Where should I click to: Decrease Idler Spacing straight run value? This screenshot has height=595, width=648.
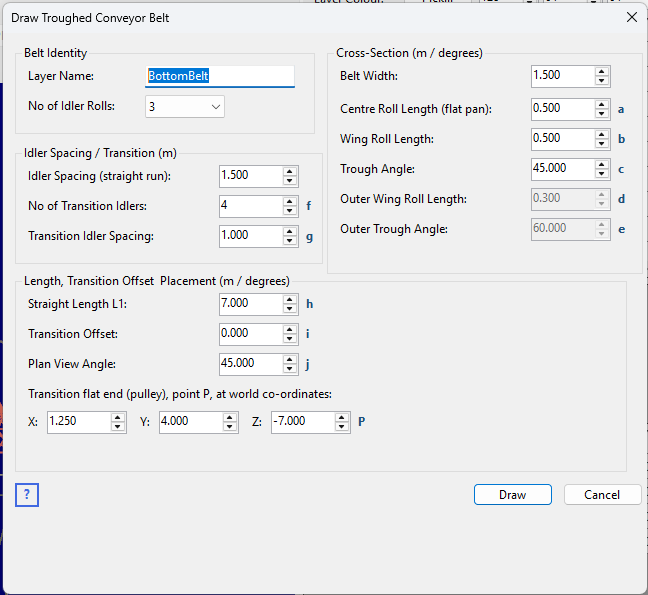pyautogui.click(x=290, y=181)
